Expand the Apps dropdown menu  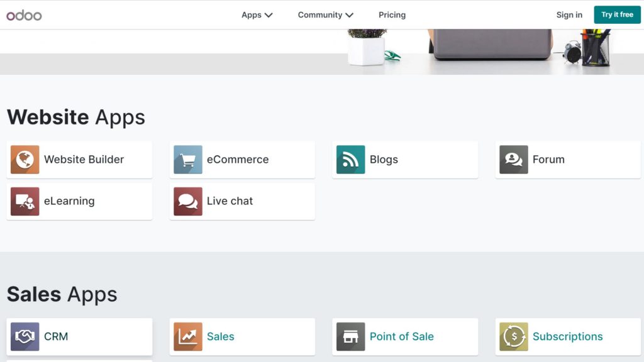pos(257,15)
